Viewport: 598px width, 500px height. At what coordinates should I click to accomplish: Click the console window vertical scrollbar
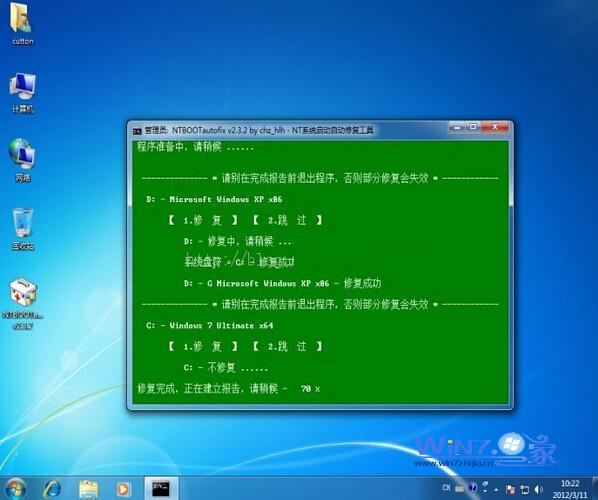coord(511,272)
